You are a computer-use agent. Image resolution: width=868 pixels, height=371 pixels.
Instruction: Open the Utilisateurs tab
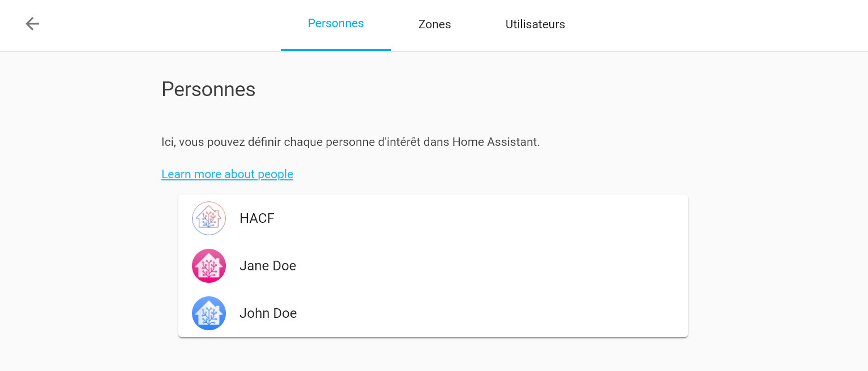(x=535, y=24)
